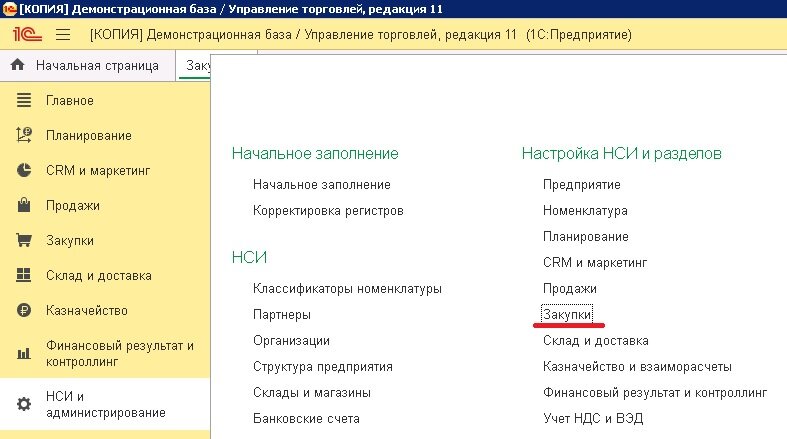Open Продажи section in sidebar

point(73,206)
